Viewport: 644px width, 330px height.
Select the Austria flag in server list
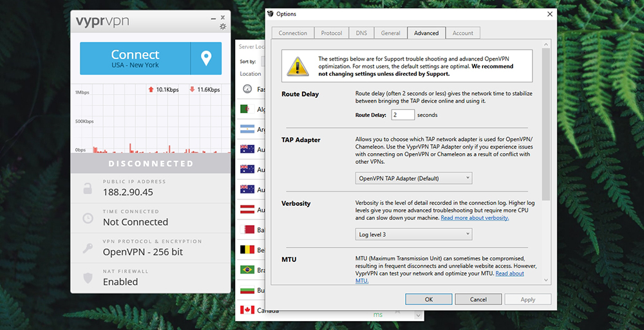coord(247,210)
